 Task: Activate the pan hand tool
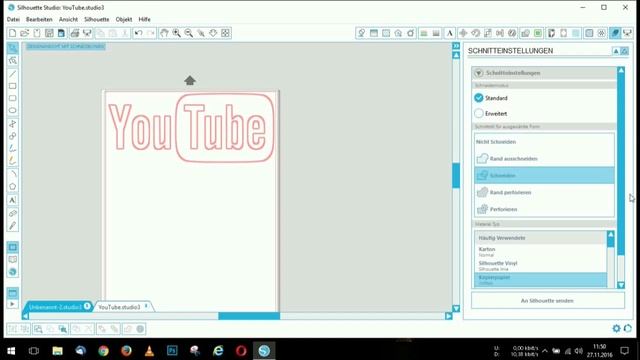[164, 33]
